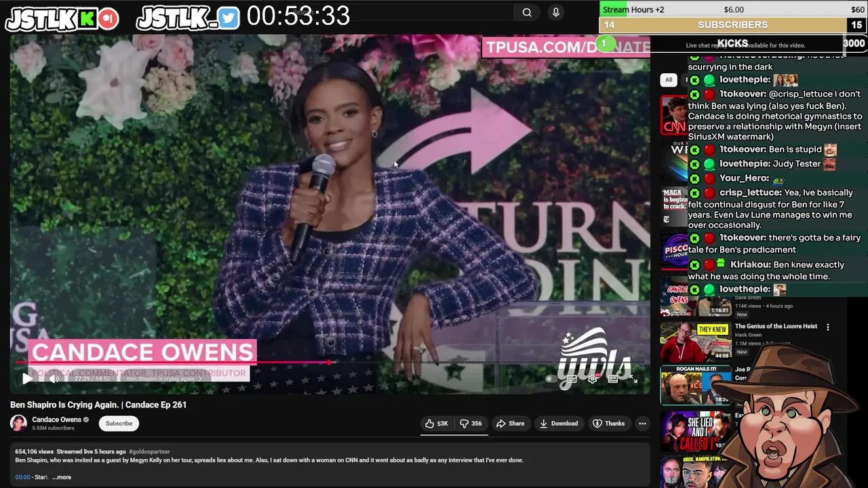Subscribe to Candace Owens channel

click(119, 424)
